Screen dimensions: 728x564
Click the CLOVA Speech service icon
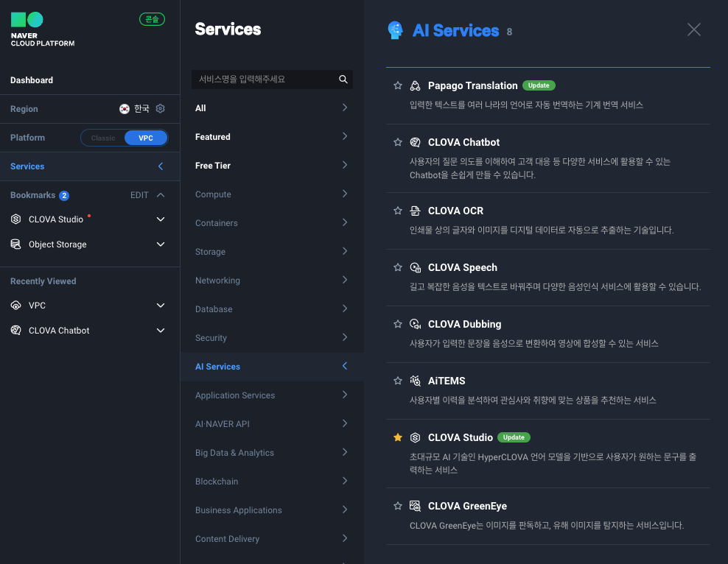[x=415, y=267]
